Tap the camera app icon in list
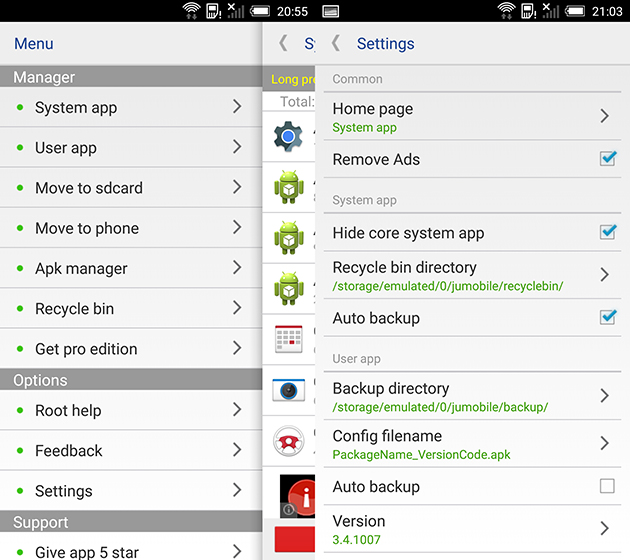 pos(289,388)
